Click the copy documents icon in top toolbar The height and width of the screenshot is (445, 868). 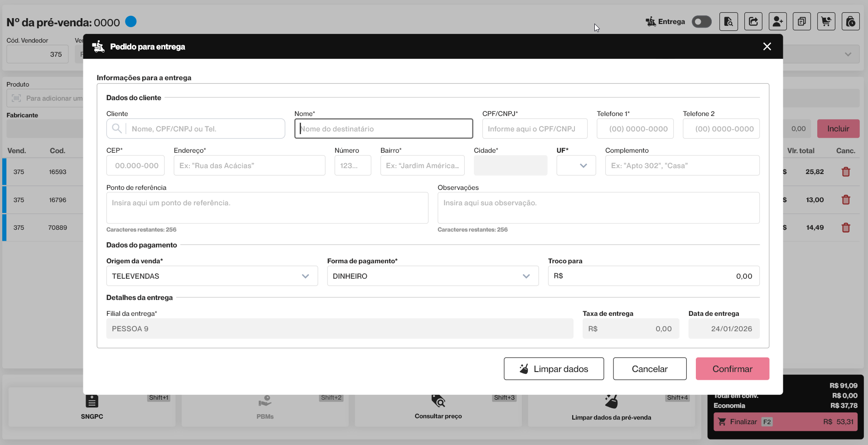coord(801,22)
